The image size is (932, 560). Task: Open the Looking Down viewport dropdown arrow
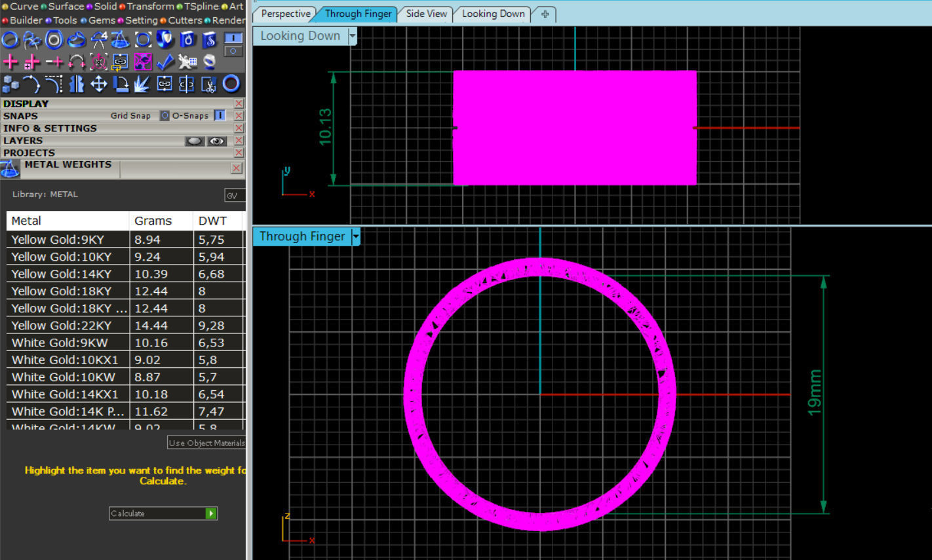(x=353, y=36)
